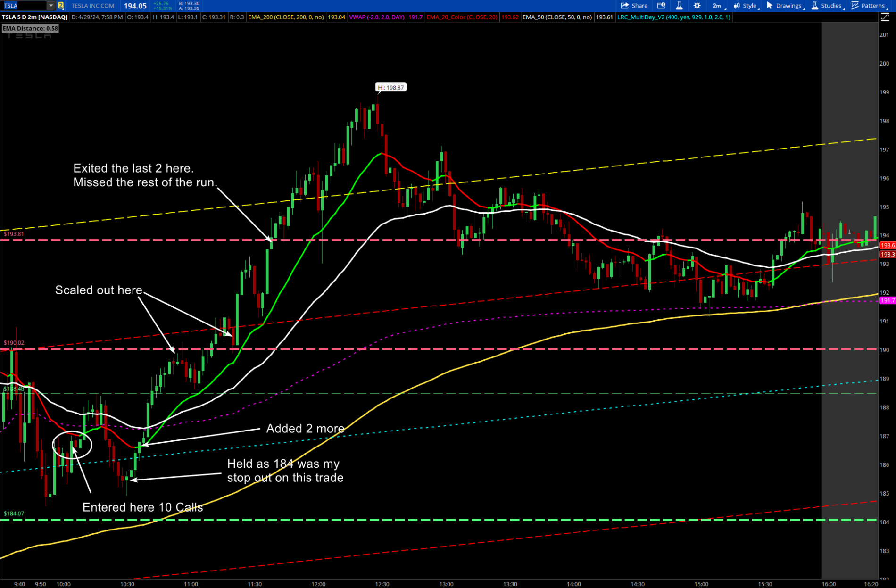Click the yellow 2 symbol link box

coord(61,6)
